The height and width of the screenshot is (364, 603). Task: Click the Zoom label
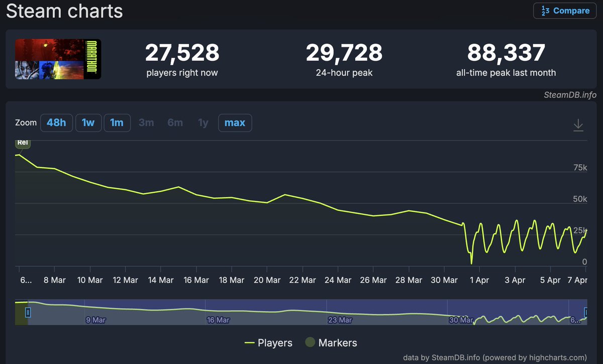pyautogui.click(x=26, y=123)
